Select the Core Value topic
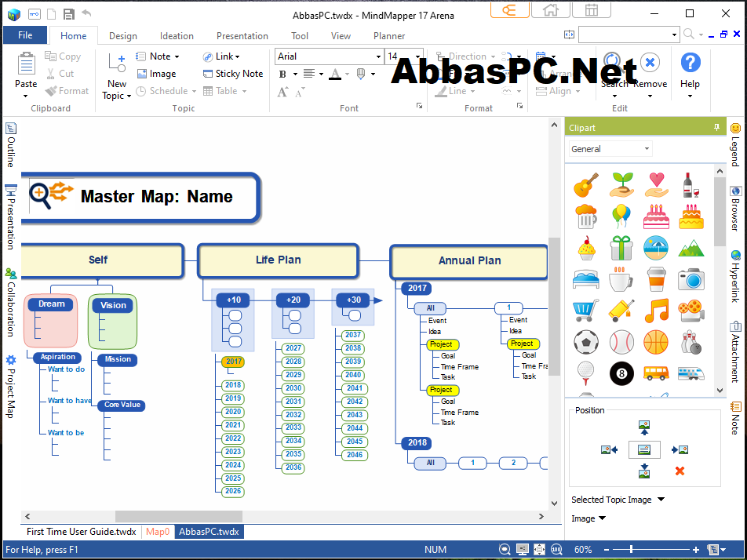This screenshot has width=747, height=560. 122,405
